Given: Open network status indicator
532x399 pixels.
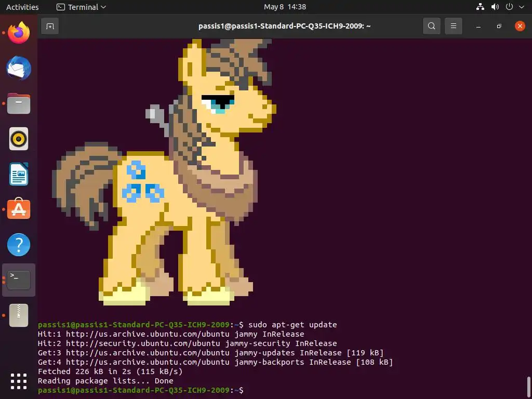Looking at the screenshot, I should coord(480,7).
